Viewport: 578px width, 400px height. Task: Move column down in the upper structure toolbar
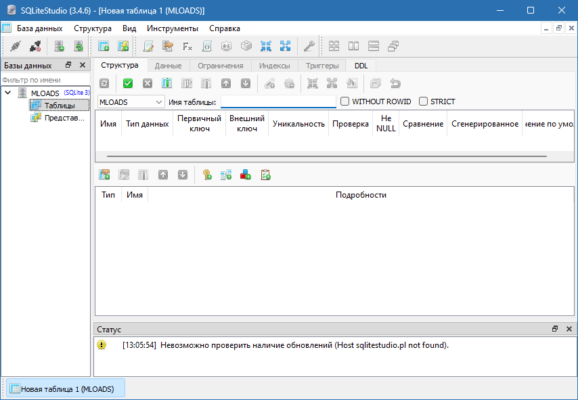(x=246, y=84)
